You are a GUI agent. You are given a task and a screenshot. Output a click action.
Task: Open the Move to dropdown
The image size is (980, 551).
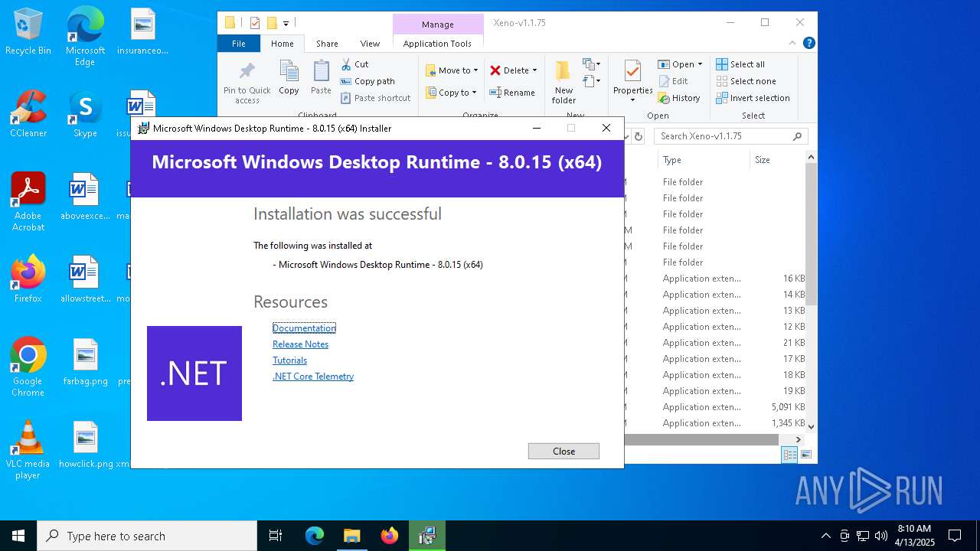[x=452, y=70]
